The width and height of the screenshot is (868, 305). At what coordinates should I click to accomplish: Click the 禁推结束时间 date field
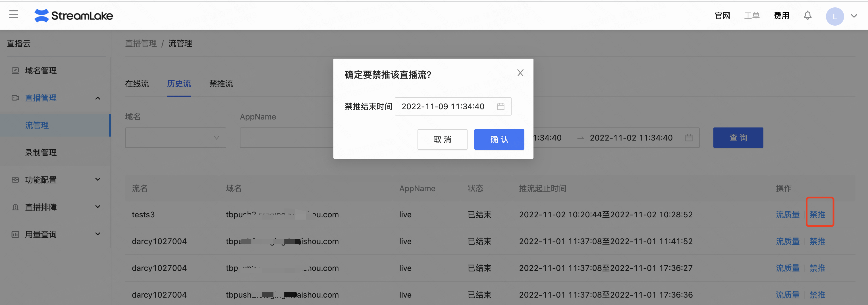click(x=453, y=106)
